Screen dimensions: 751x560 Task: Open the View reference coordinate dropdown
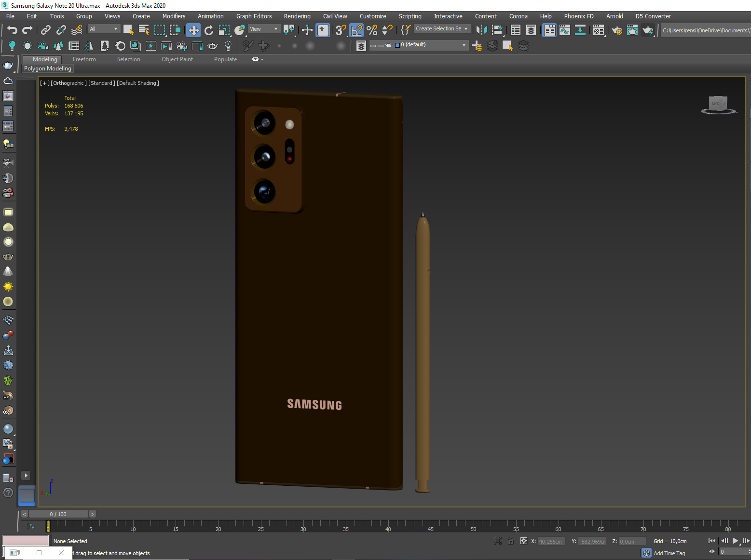point(263,29)
